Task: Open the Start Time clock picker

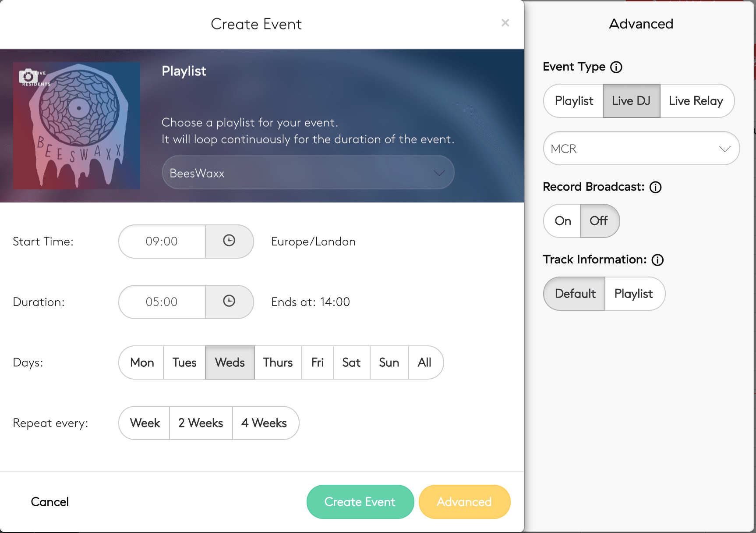Action: point(229,241)
